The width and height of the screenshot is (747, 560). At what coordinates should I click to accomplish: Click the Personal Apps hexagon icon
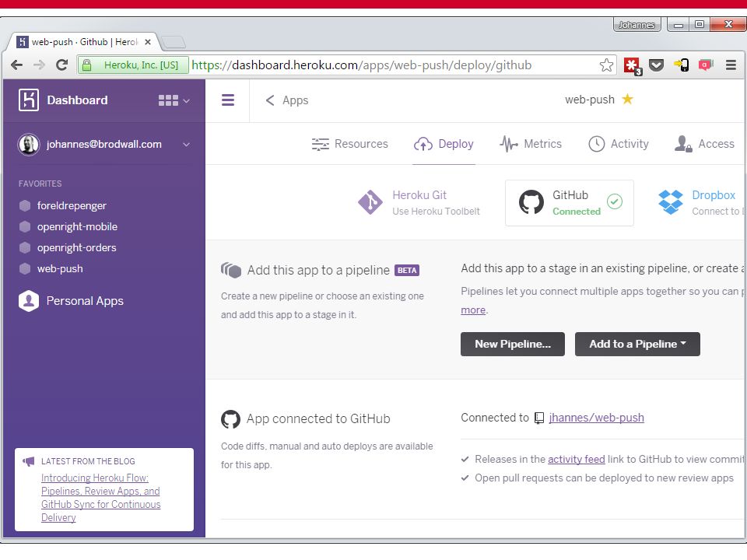tap(29, 301)
